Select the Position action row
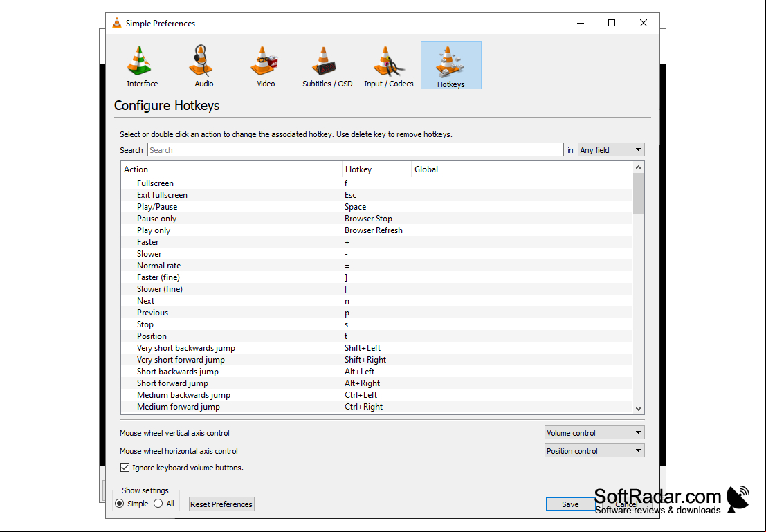This screenshot has width=766, height=532. pos(376,336)
